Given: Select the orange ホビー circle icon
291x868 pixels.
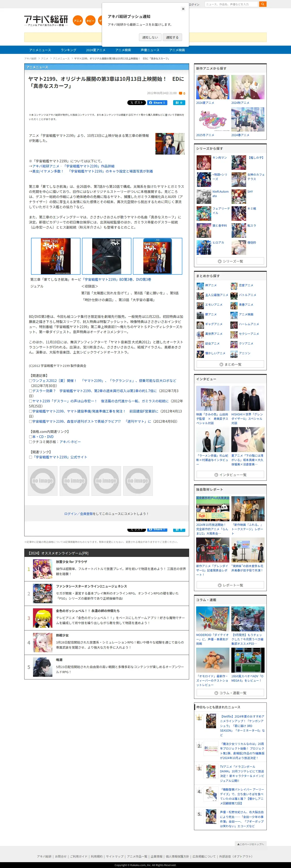Looking at the screenshot, I should coord(90,21).
